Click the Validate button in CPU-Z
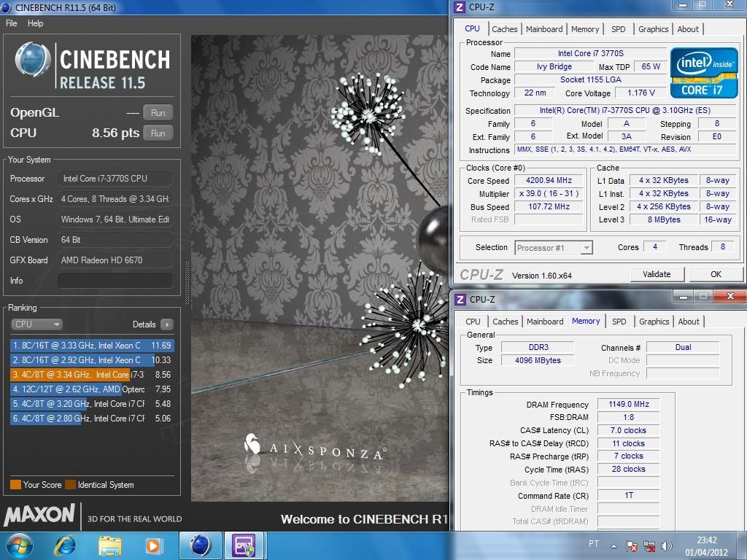 [x=657, y=274]
